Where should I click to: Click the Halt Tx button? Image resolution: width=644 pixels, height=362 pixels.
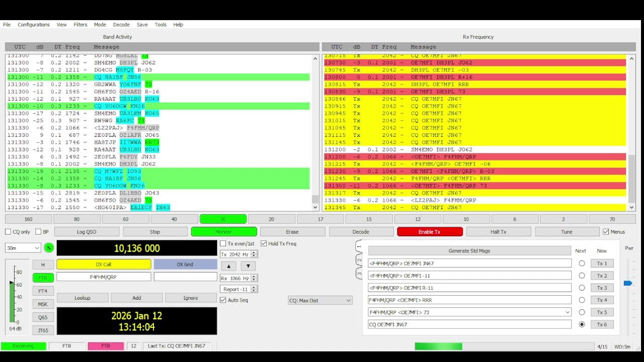[x=498, y=232]
